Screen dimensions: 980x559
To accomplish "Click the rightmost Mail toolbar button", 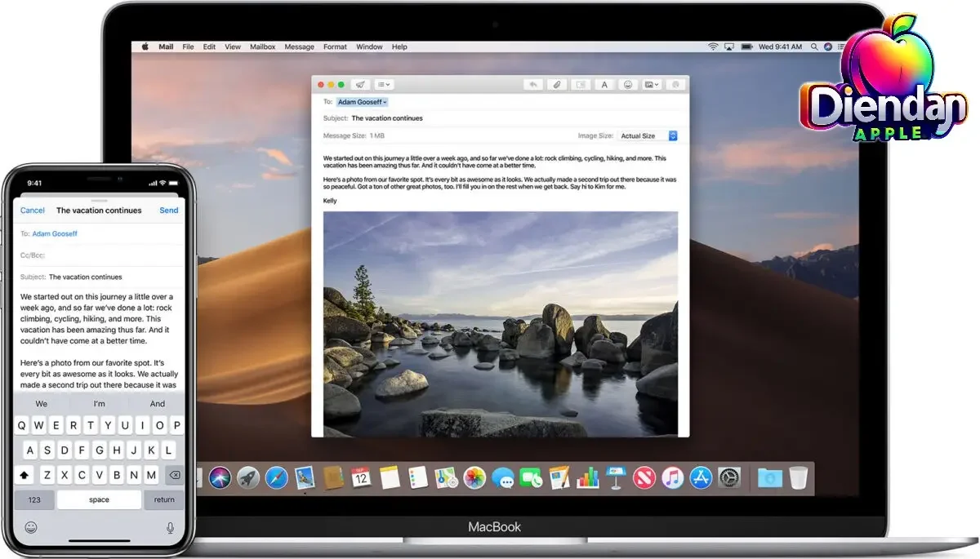I will (675, 84).
